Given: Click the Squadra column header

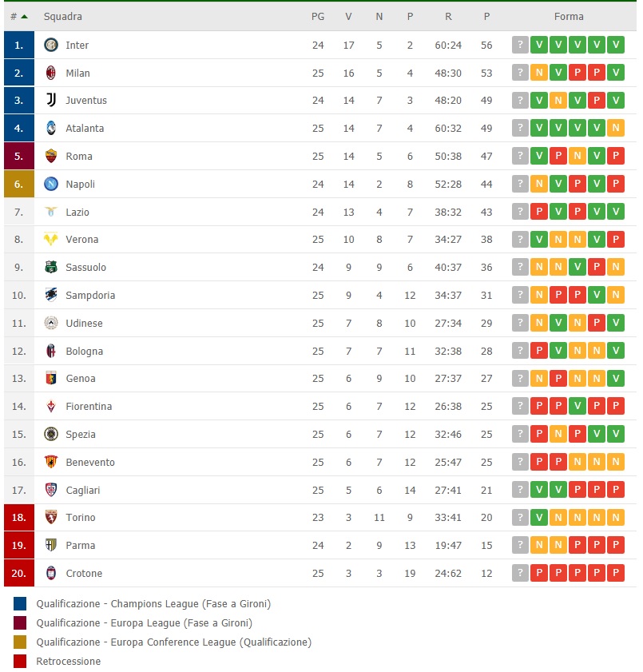Looking at the screenshot, I should click(62, 17).
